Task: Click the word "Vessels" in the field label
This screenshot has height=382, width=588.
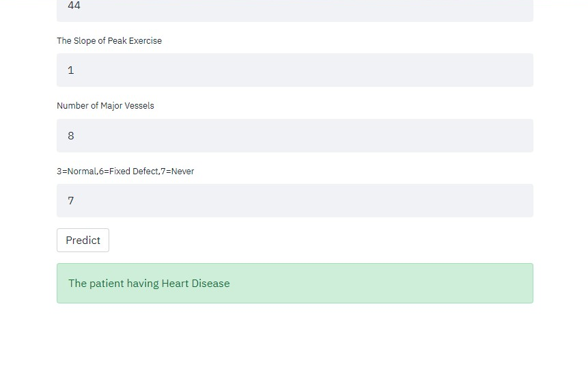Action: pos(139,106)
